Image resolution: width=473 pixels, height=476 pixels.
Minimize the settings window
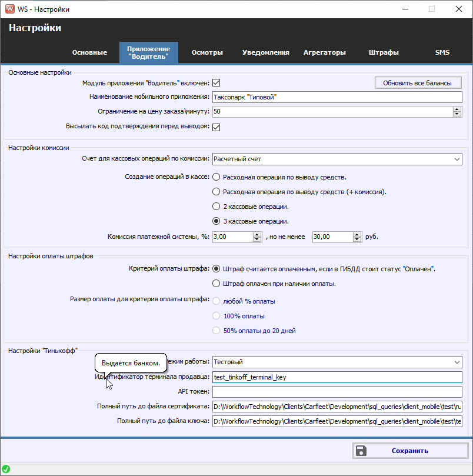(405, 9)
